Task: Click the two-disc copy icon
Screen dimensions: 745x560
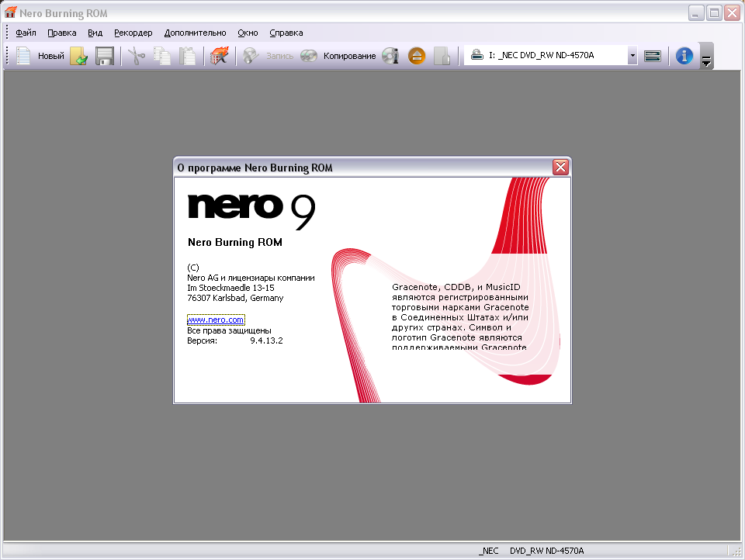Action: tap(309, 56)
